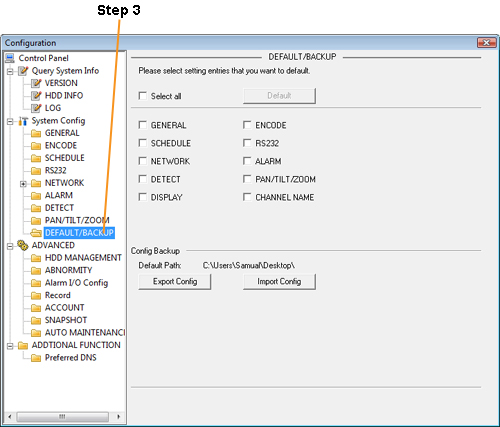500x427 pixels.
Task: Click the ADVANCED gears icon
Action: [23, 245]
